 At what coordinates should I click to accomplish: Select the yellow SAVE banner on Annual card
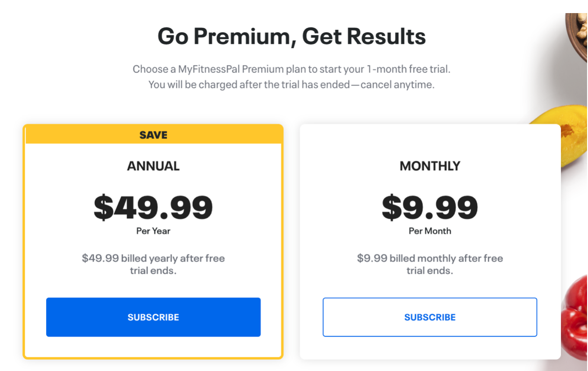(x=153, y=135)
